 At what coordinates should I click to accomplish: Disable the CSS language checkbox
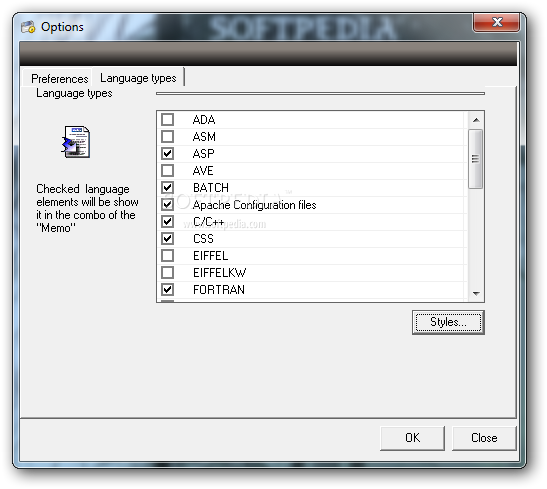pyautogui.click(x=167, y=239)
